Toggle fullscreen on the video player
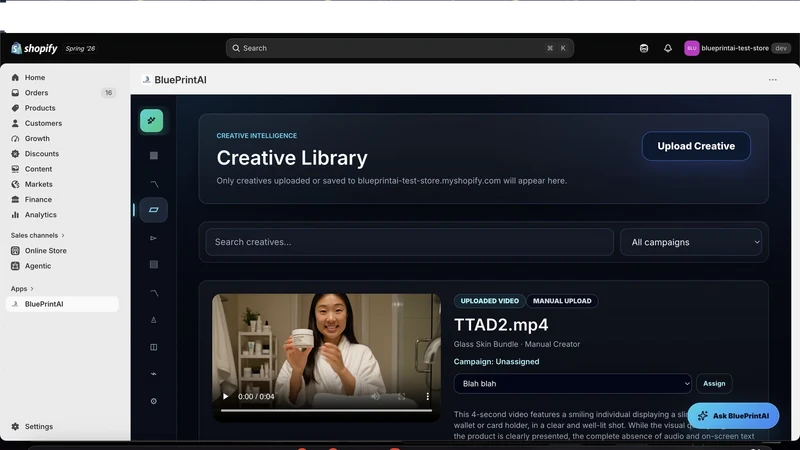800x450 pixels. (402, 396)
